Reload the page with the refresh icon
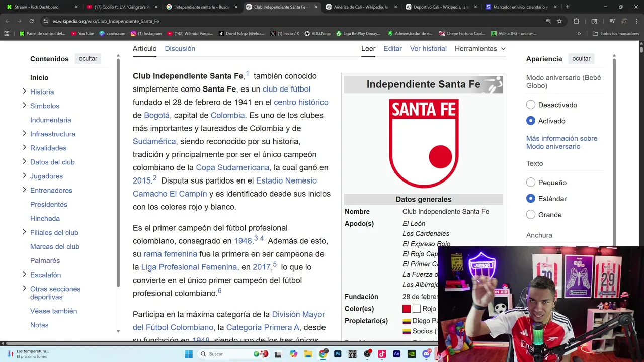Screen dimensions: 644x362 (x=31, y=21)
